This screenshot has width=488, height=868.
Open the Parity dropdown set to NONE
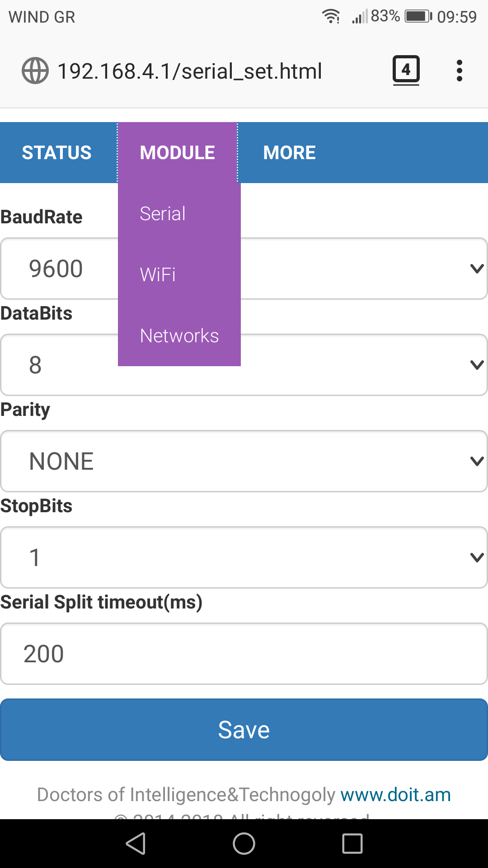coord(244,461)
